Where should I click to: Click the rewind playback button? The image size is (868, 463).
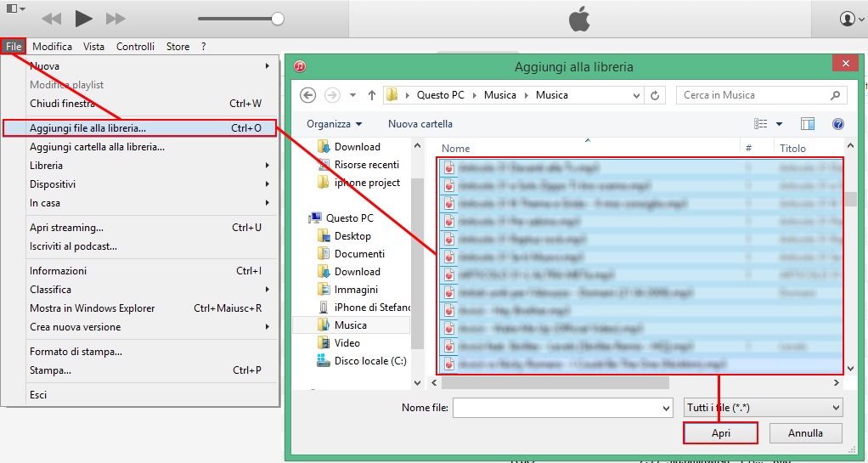coord(52,19)
